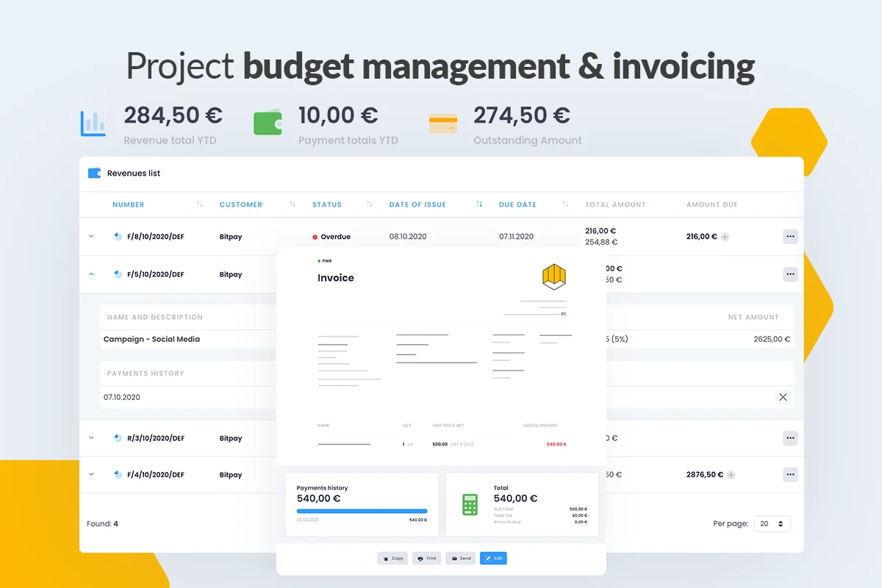
Task: Click the Send button on the invoice
Action: pyautogui.click(x=460, y=559)
